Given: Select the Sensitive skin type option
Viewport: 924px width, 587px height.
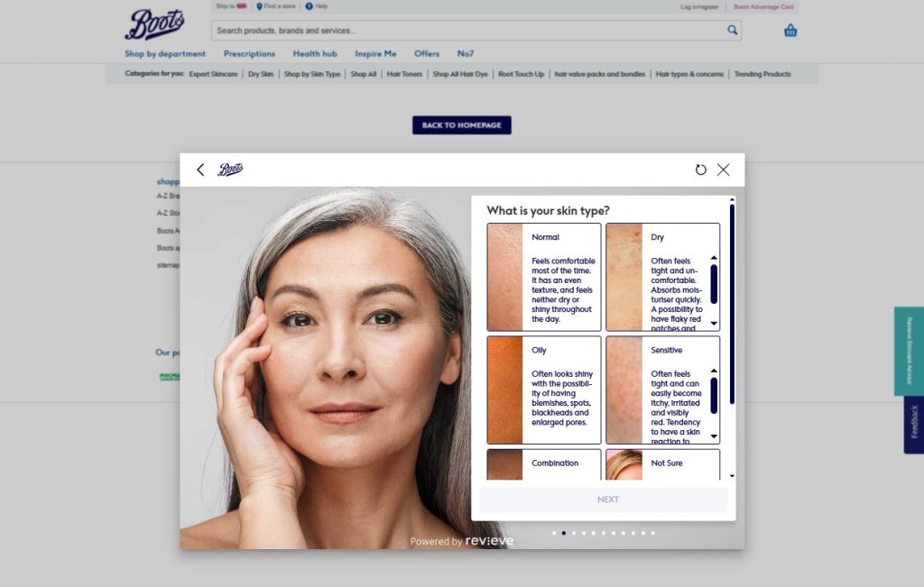Looking at the screenshot, I should click(664, 390).
